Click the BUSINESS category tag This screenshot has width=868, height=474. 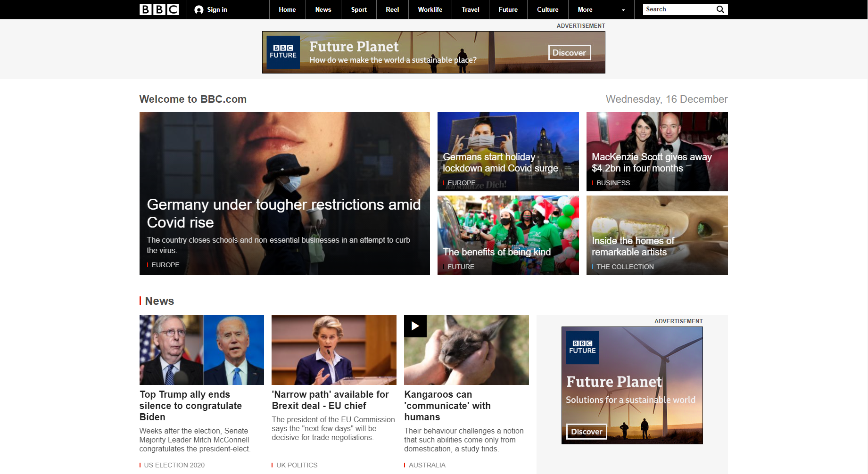coord(613,183)
